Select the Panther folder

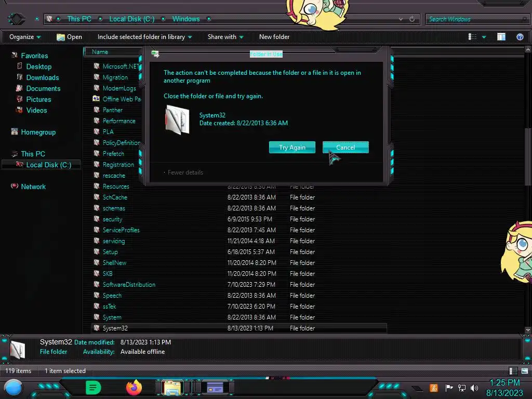click(x=112, y=110)
